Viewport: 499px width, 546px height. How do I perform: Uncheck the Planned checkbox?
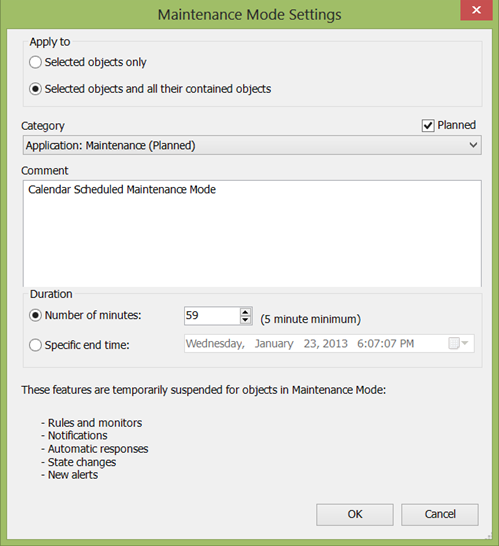(428, 125)
